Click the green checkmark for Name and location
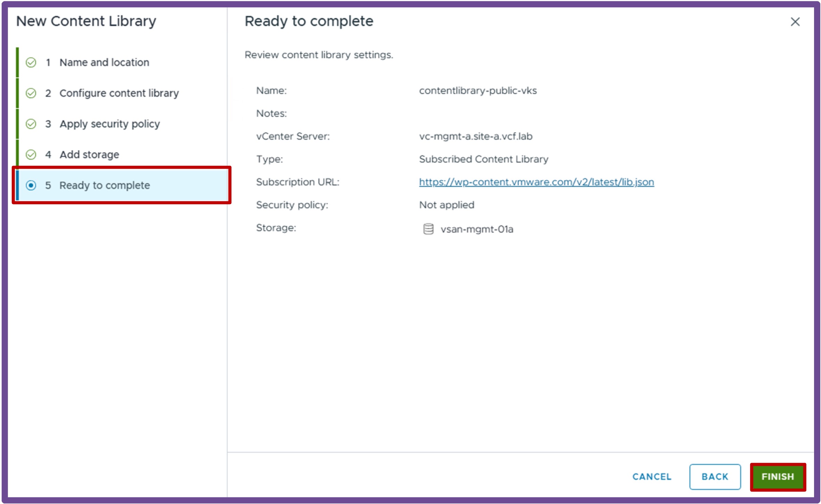Viewport: 821px width, 504px height. 31,62
